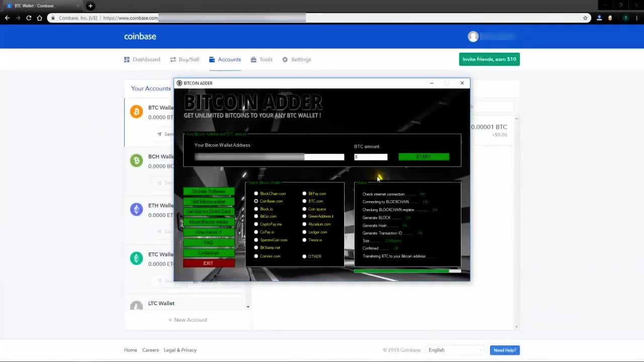Reload the Coinbase page
The image size is (644, 362).
29,18
